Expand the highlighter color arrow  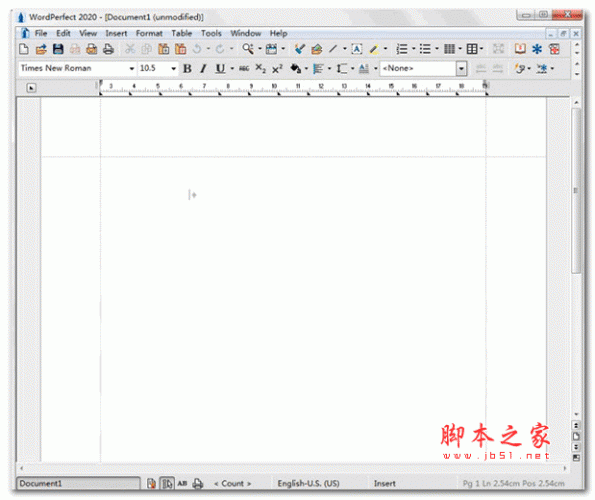tap(386, 49)
